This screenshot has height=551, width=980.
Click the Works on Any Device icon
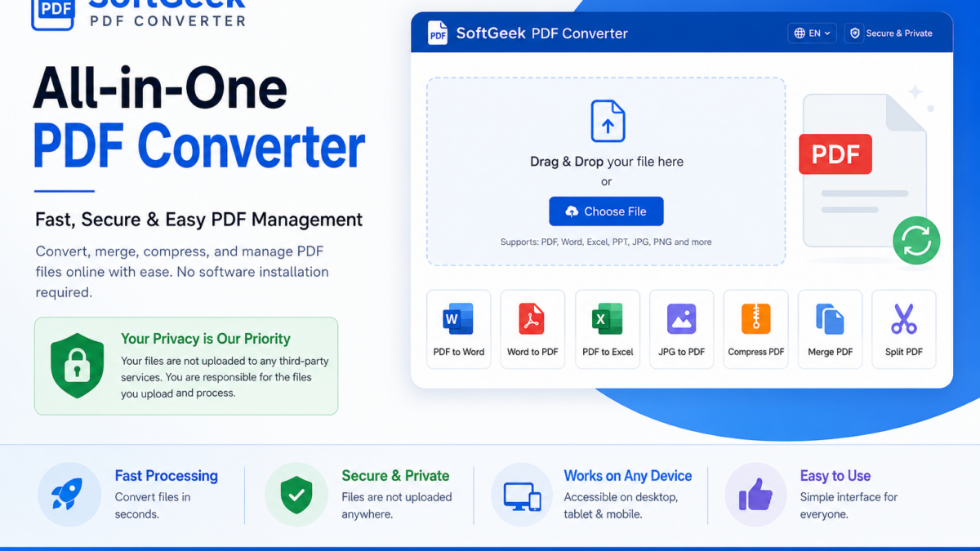pyautogui.click(x=523, y=495)
